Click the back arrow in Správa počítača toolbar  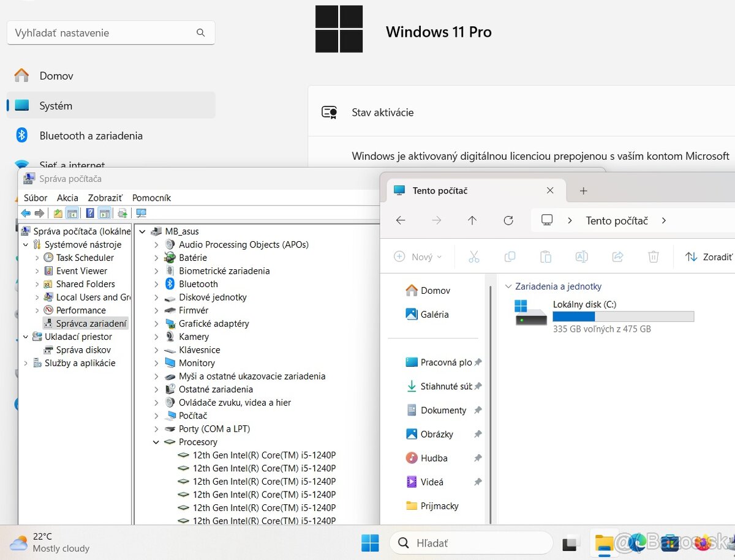pos(26,213)
